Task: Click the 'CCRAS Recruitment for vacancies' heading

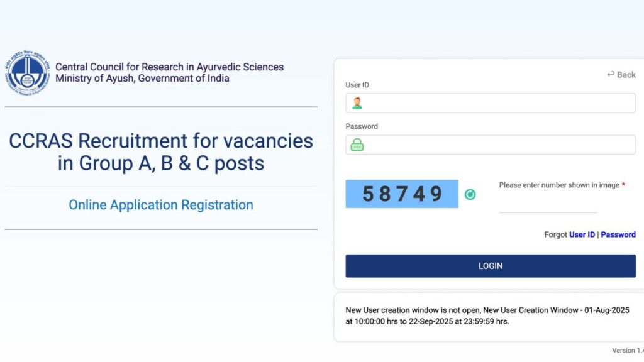Action: point(161,141)
